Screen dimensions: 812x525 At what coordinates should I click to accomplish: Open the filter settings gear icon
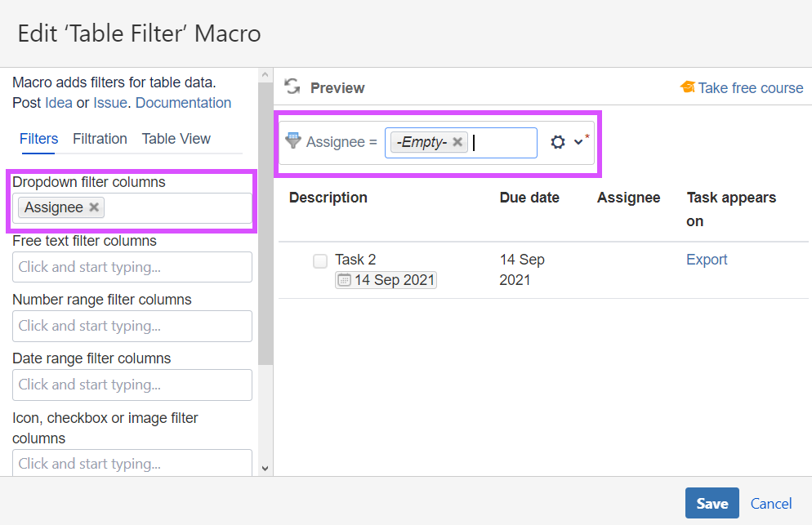[x=558, y=142]
